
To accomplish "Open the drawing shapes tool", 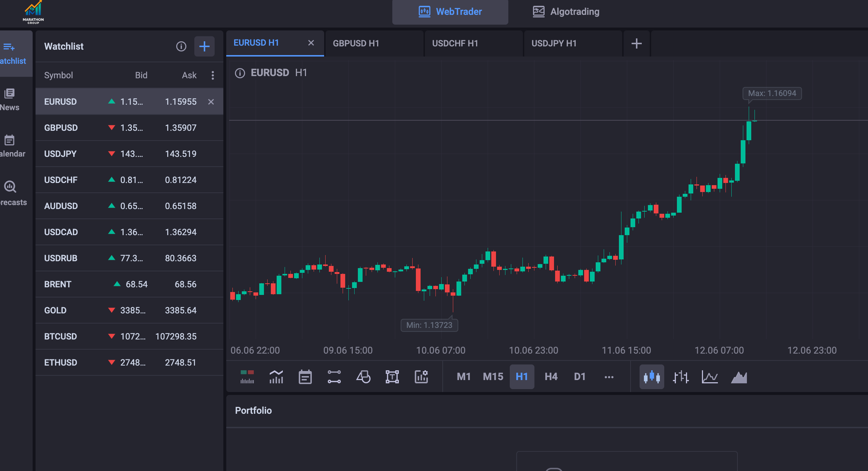I will (x=363, y=377).
